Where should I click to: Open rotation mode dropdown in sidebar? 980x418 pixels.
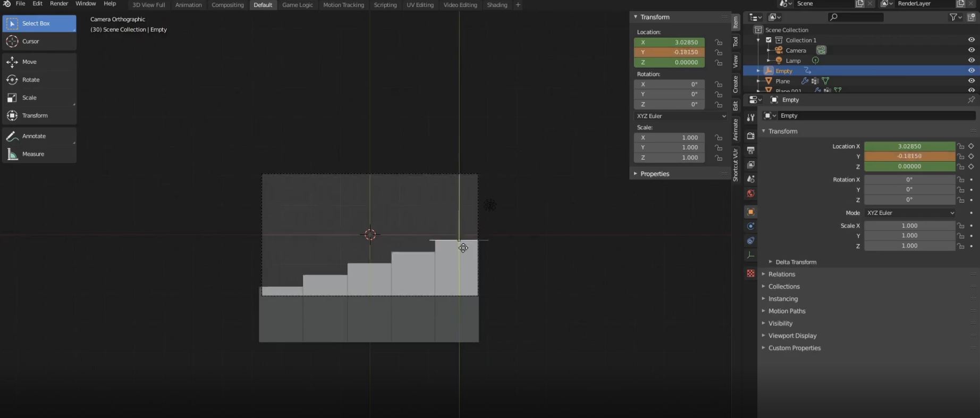[681, 116]
